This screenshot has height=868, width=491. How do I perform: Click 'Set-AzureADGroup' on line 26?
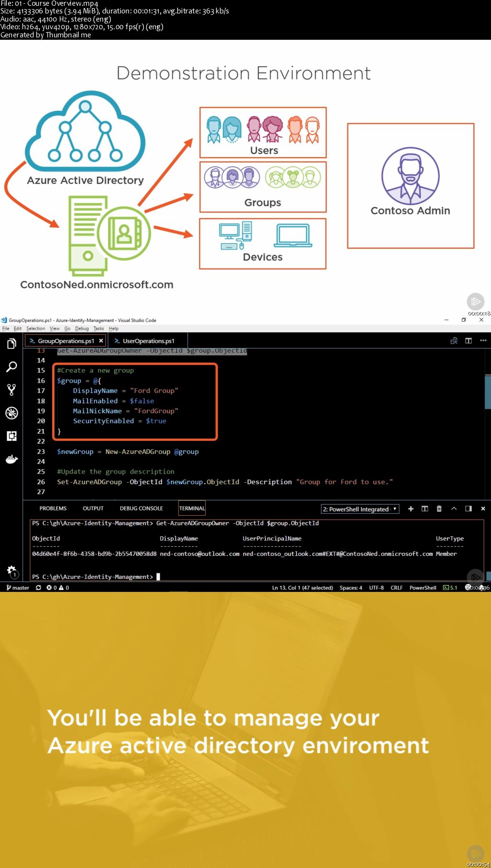(89, 482)
